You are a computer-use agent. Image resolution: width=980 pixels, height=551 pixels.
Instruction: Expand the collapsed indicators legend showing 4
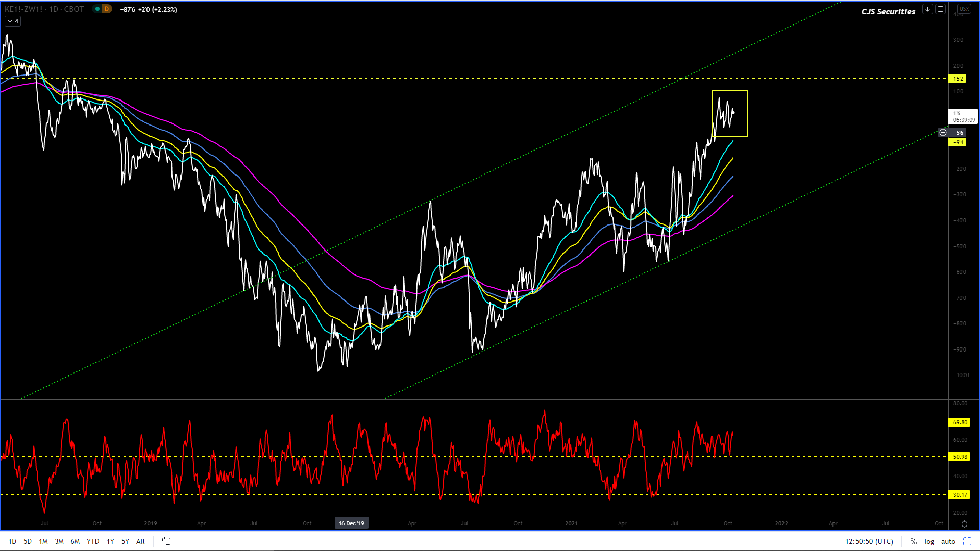click(13, 21)
